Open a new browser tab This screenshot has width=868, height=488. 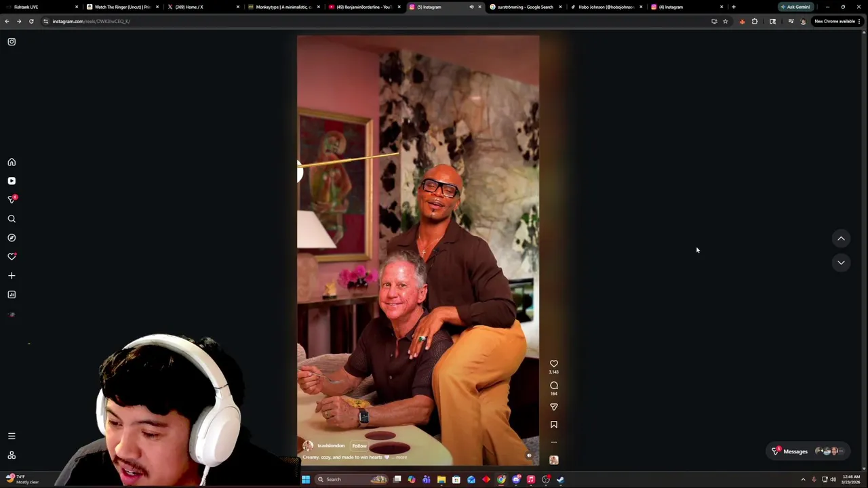(x=733, y=7)
